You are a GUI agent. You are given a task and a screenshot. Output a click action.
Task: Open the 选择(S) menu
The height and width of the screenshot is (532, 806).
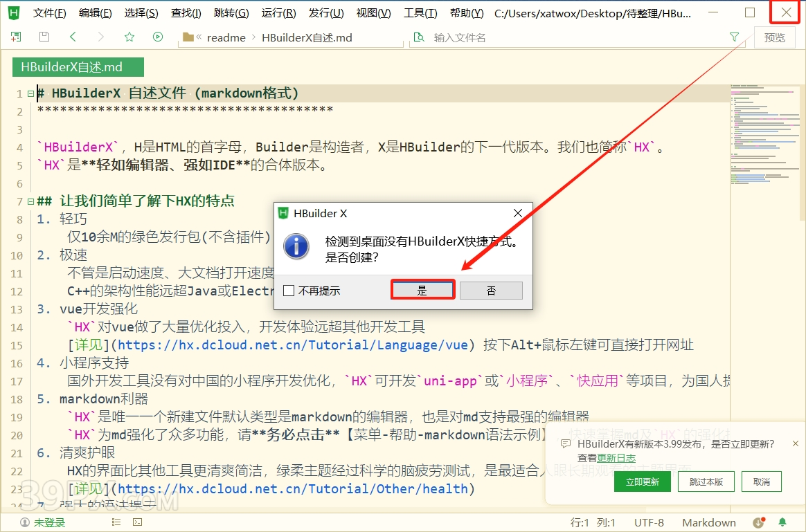pyautogui.click(x=141, y=13)
